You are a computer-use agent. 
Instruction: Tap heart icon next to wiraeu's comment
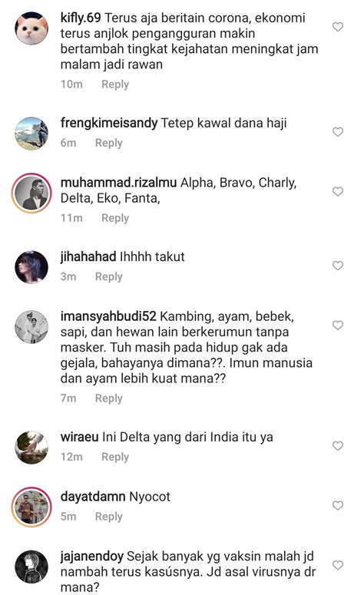(x=337, y=445)
